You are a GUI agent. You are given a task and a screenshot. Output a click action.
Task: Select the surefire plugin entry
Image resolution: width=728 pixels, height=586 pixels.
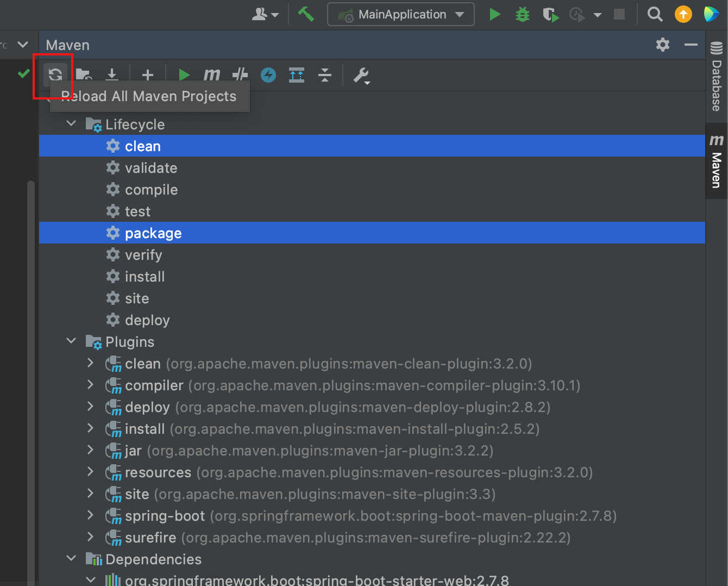[372, 537]
